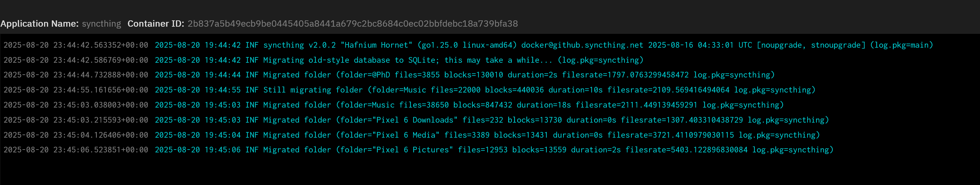Viewport: 980px width, 185px height.
Task: Click the "Pixel 6 Pictures" folder name
Action: point(412,150)
